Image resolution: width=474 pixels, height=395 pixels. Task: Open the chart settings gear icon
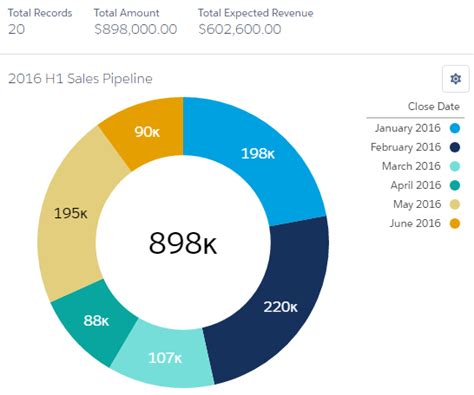coord(455,79)
